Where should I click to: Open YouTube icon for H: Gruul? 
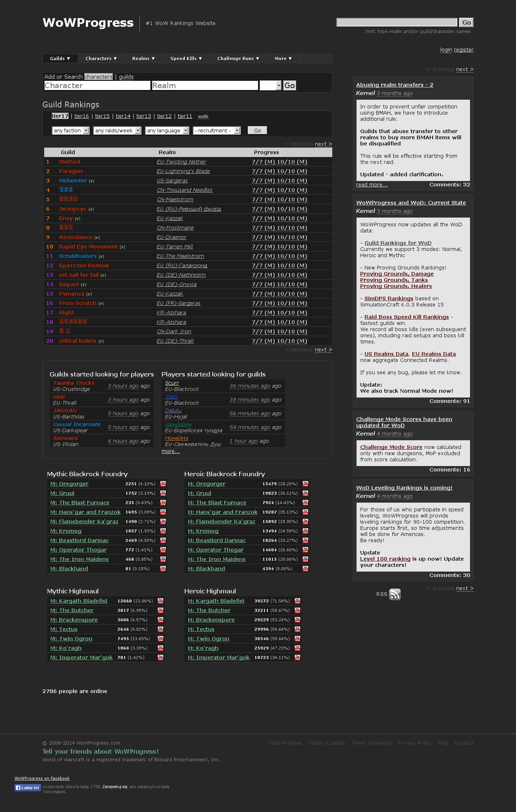coord(305,493)
